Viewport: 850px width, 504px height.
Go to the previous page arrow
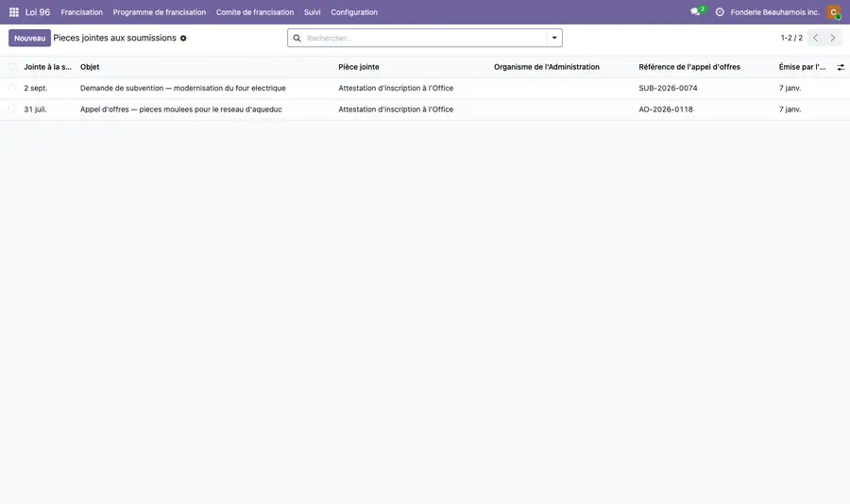815,38
